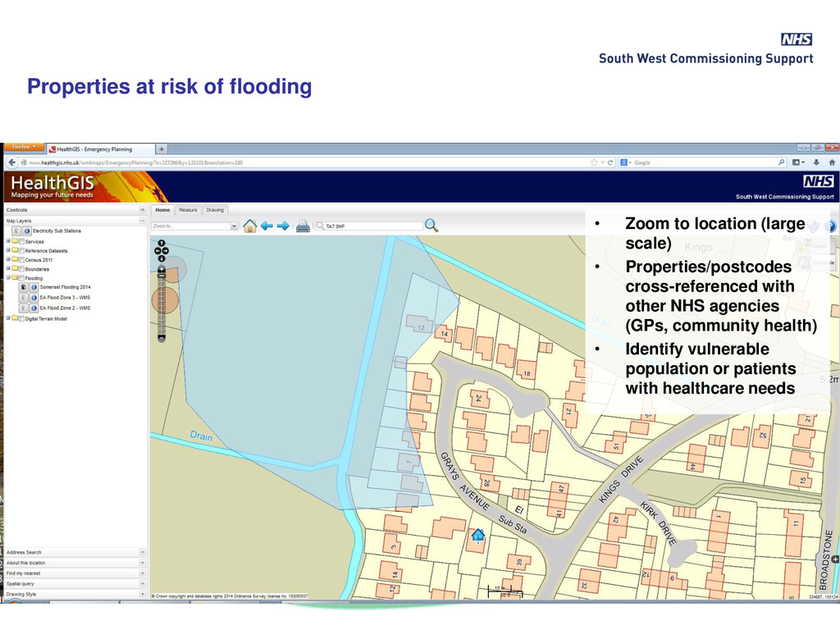The image size is (840, 630).
Task: Switch to the Home tab
Action: 162,210
